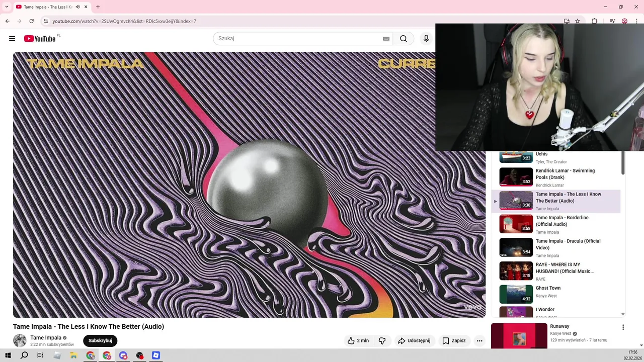The height and width of the screenshot is (362, 644).
Task: Open Ghost Town by Kanye West
Action: coord(548,288)
